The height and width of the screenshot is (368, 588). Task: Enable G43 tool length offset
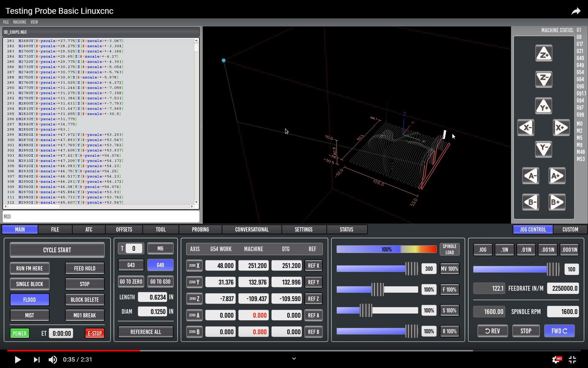tap(131, 265)
